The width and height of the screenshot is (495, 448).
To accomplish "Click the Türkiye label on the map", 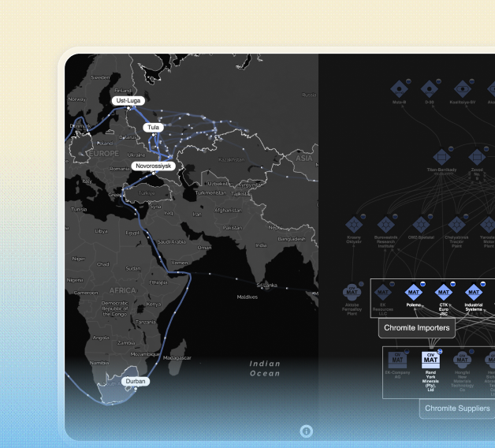I will (147, 193).
